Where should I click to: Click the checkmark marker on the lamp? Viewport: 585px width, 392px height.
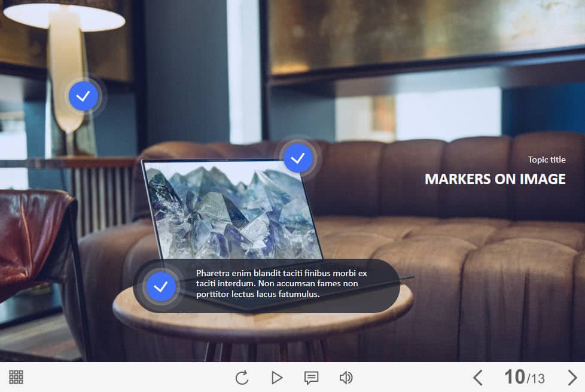(x=83, y=96)
